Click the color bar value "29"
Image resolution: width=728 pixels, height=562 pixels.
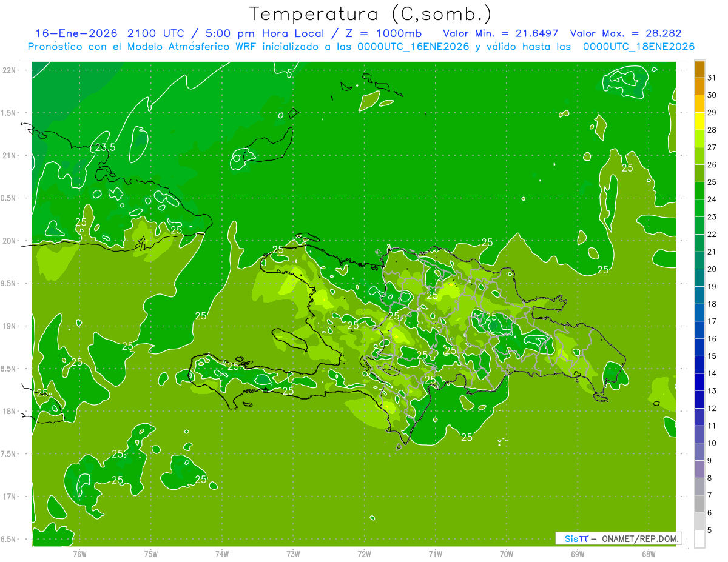tap(712, 112)
